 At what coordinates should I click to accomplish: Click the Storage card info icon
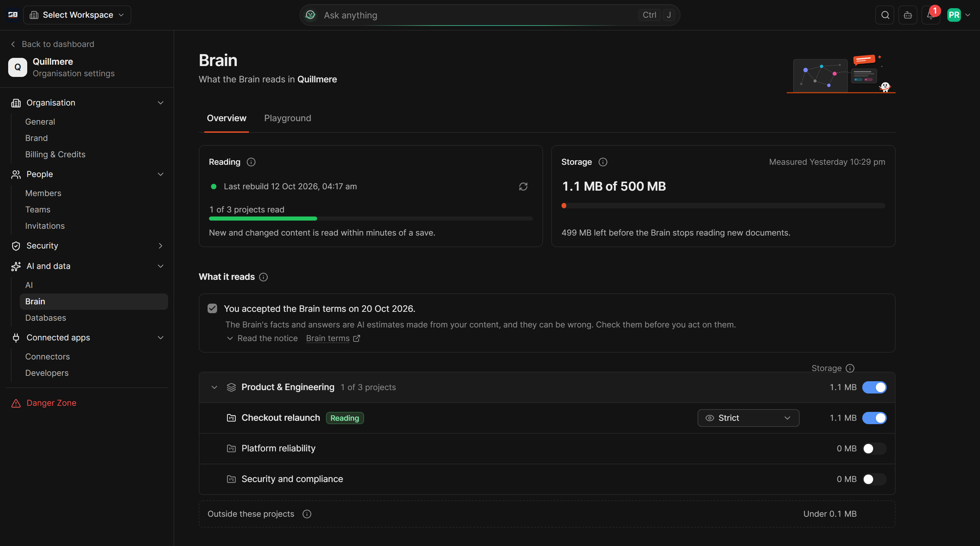tap(603, 162)
